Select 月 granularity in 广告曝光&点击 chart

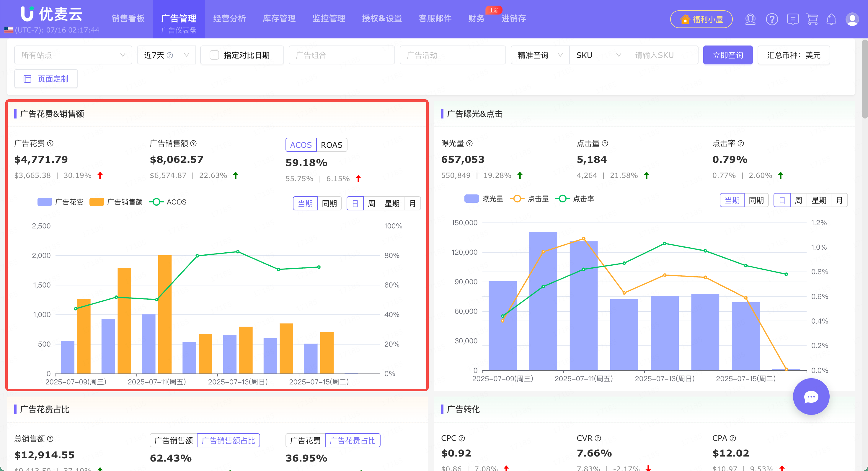pos(839,200)
